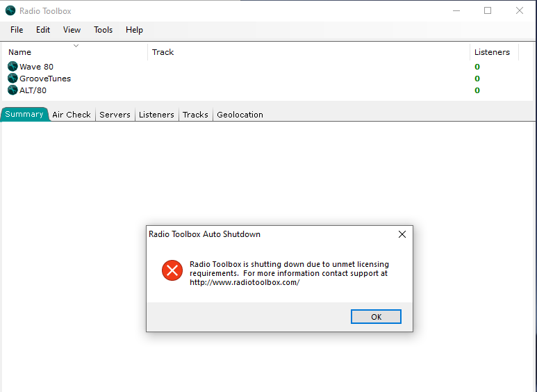
Task: Click the red error icon in dialog
Action: [x=172, y=270]
